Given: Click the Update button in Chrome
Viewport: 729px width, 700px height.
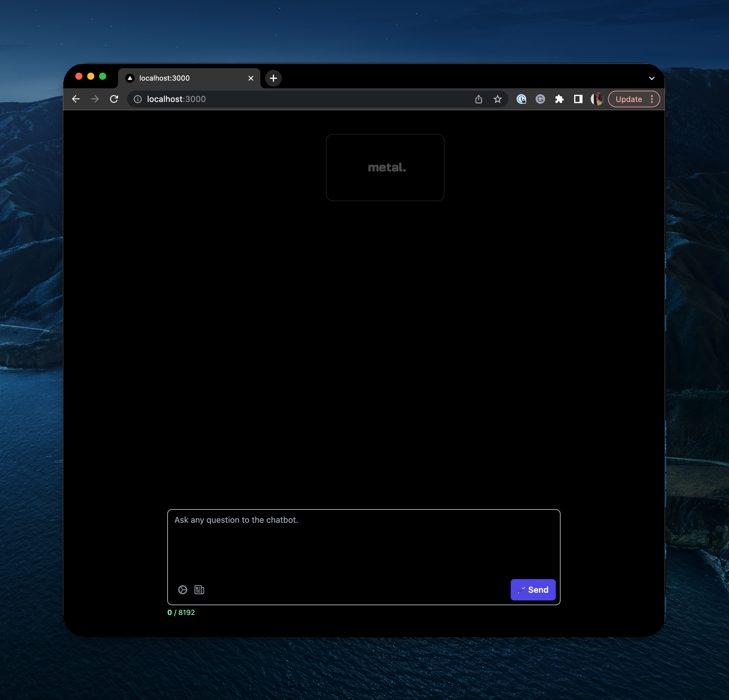Looking at the screenshot, I should tap(628, 99).
